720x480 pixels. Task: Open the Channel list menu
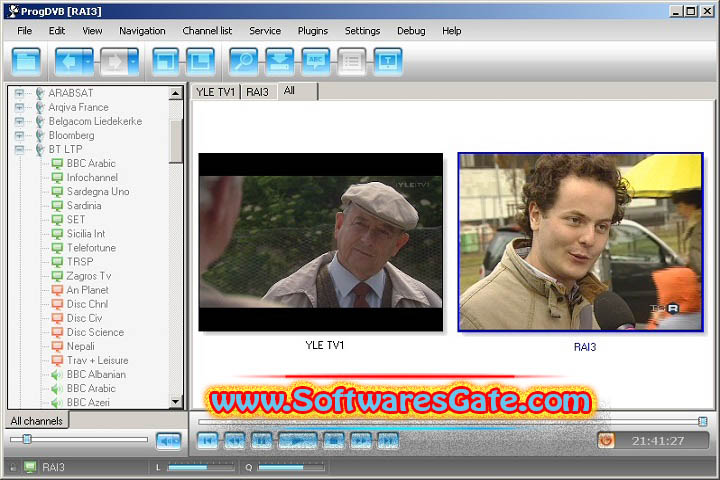207,31
